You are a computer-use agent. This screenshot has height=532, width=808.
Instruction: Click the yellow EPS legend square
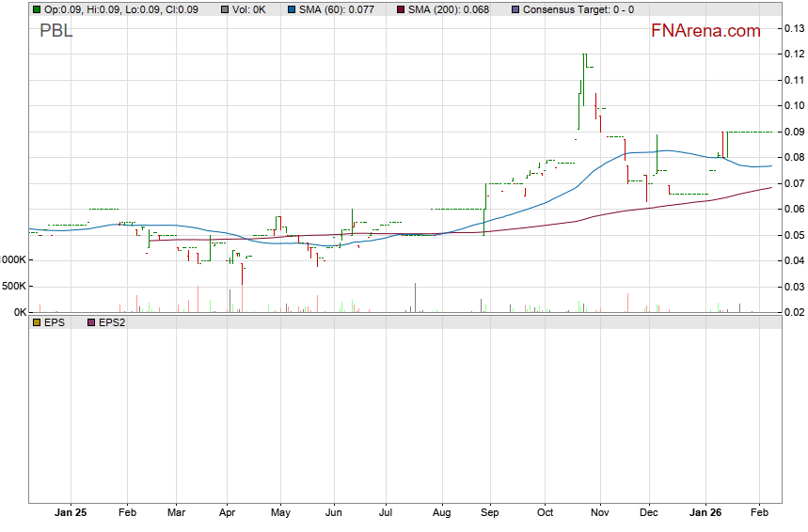pyautogui.click(x=37, y=322)
